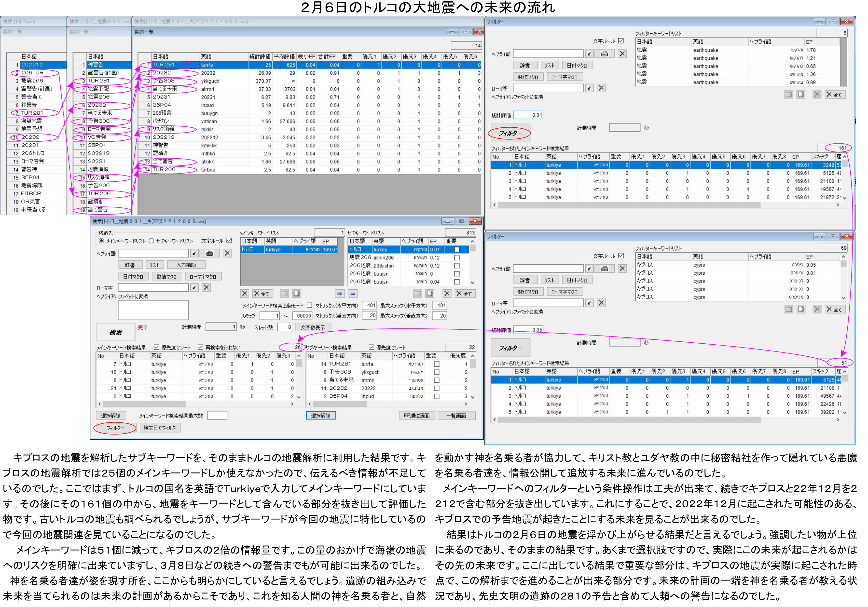
Task: Click スレッド数 input field
Action: click(285, 327)
